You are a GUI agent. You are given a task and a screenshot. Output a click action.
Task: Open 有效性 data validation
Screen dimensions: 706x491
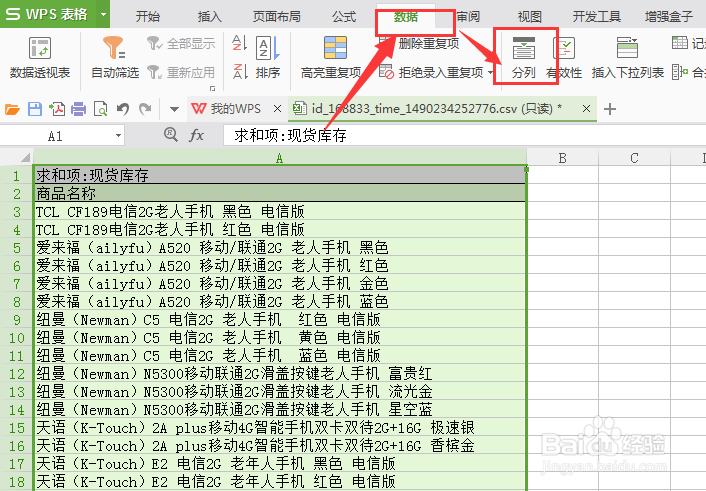point(564,58)
